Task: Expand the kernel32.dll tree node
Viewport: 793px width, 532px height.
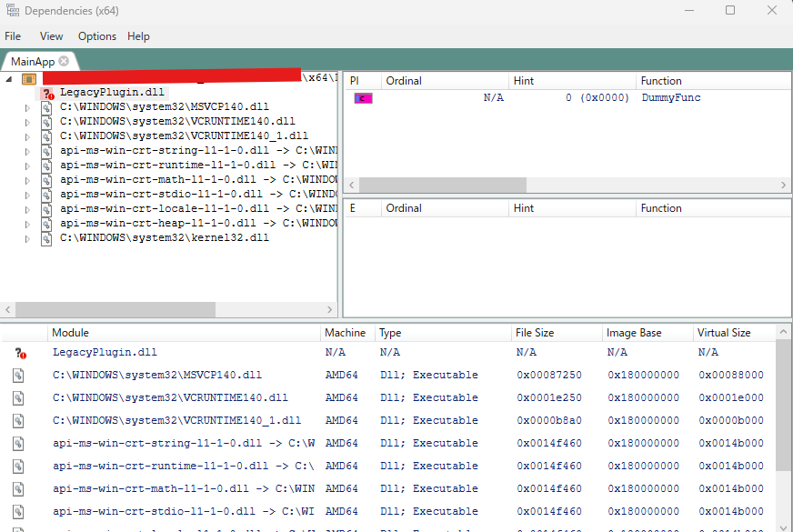Action: pyautogui.click(x=27, y=237)
